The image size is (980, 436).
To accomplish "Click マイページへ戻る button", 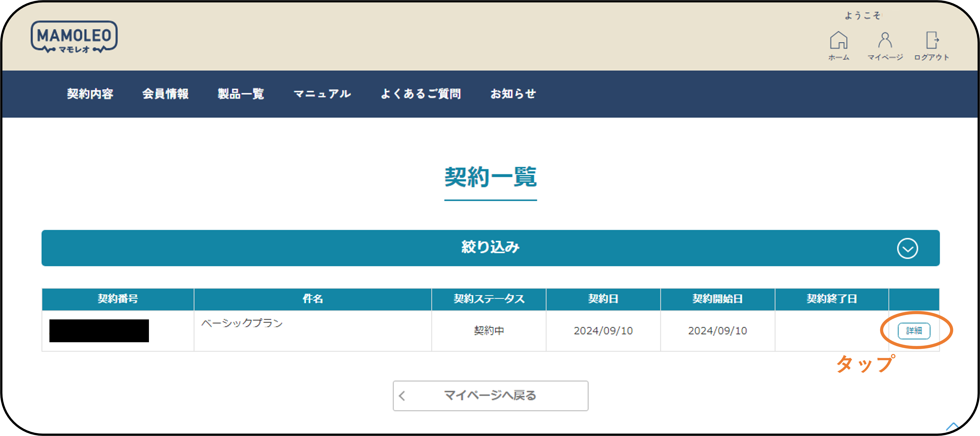I will pyautogui.click(x=490, y=396).
